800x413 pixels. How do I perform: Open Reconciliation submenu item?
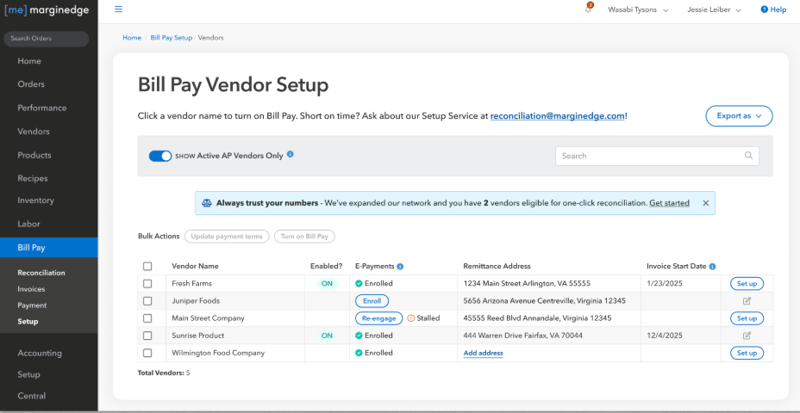click(41, 273)
